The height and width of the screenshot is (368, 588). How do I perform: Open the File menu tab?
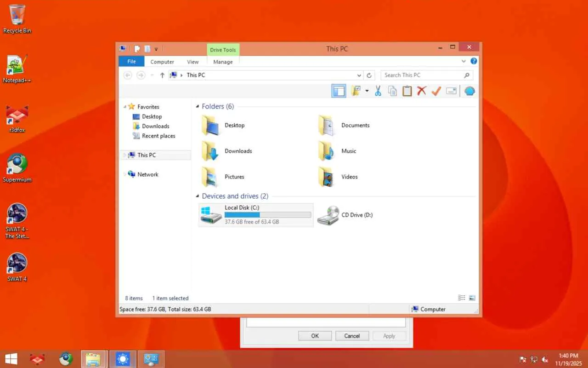tap(131, 62)
